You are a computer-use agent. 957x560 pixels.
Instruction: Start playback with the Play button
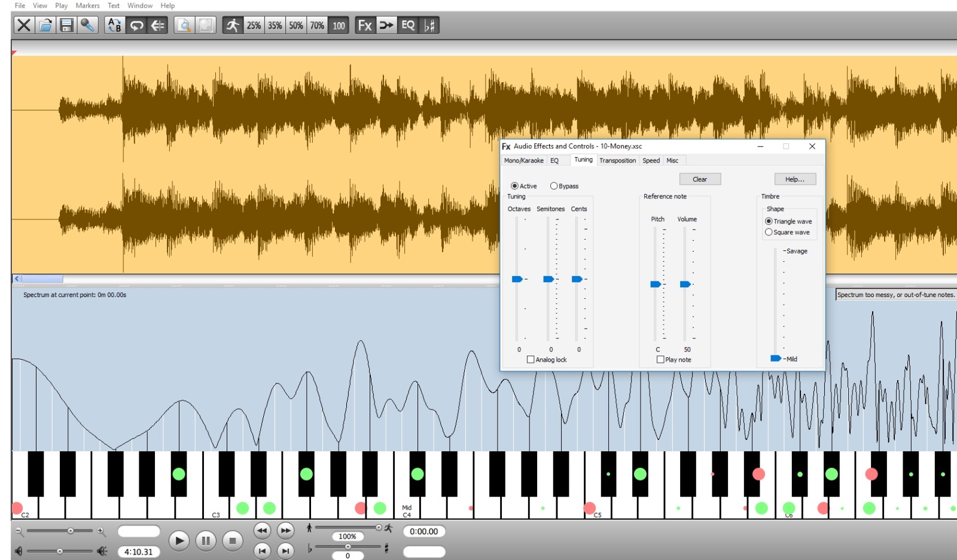(178, 541)
